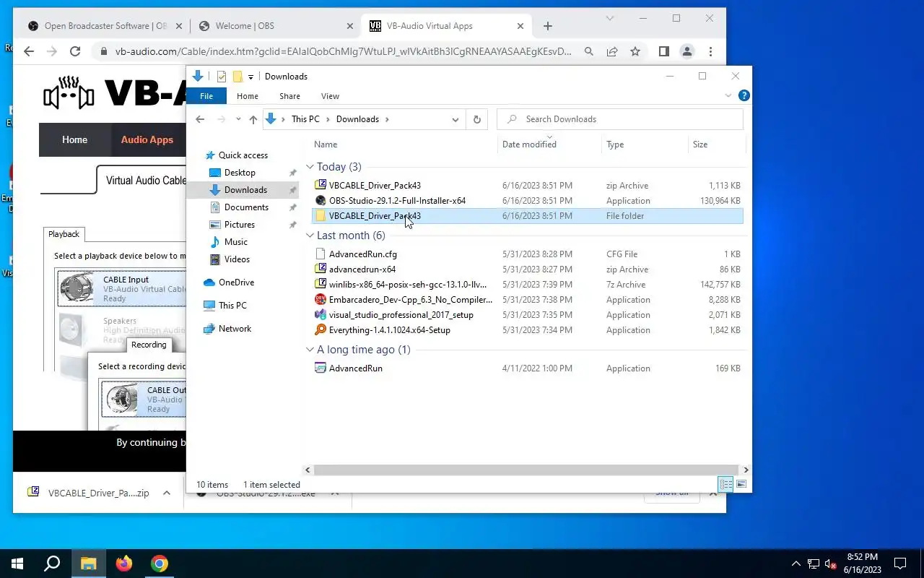
Task: Select OneDrive in navigation pane
Action: pos(236,282)
